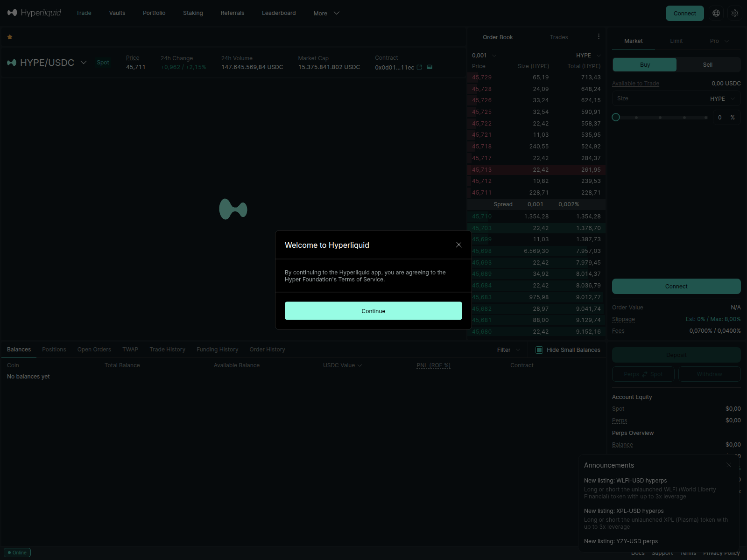Go to Vaults page
This screenshot has height=560, width=747.
pos(117,13)
